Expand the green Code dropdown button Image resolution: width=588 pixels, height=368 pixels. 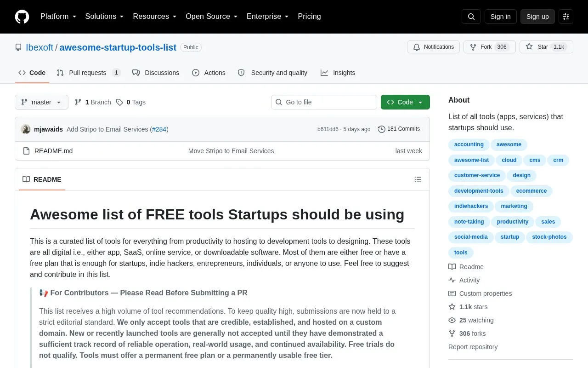405,102
